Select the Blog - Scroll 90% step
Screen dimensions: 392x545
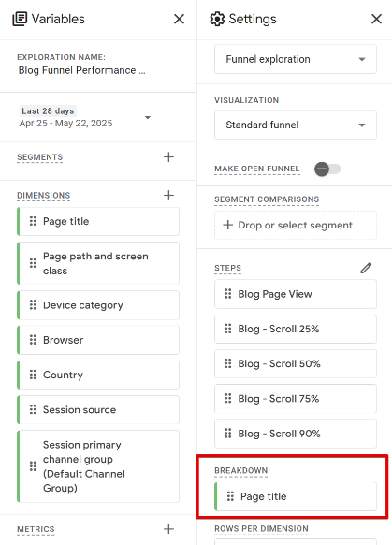point(296,434)
